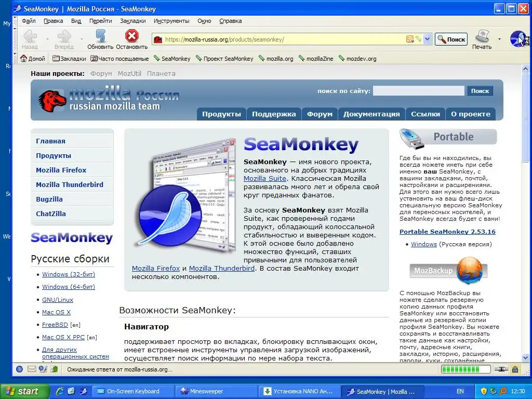Image resolution: width=532 pixels, height=399 pixels.
Task: Click the orange magnifier tray icon
Action: (503, 391)
